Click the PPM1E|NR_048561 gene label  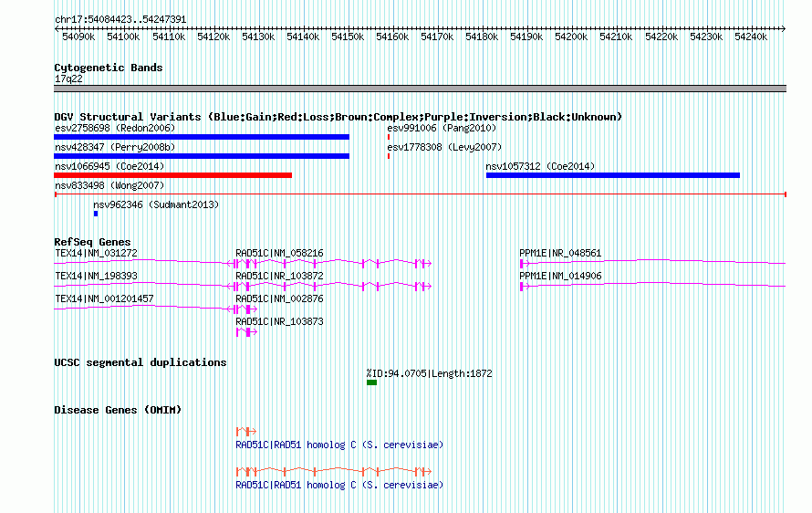pyautogui.click(x=560, y=253)
